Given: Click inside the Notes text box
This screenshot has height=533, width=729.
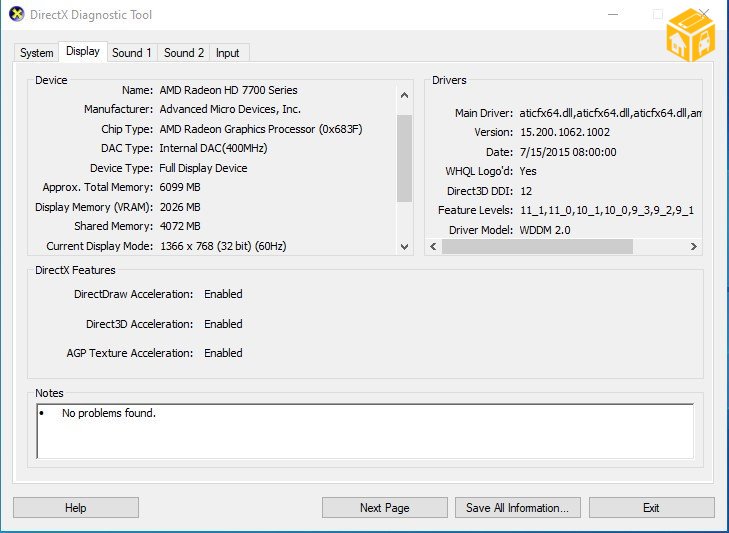Looking at the screenshot, I should point(365,431).
